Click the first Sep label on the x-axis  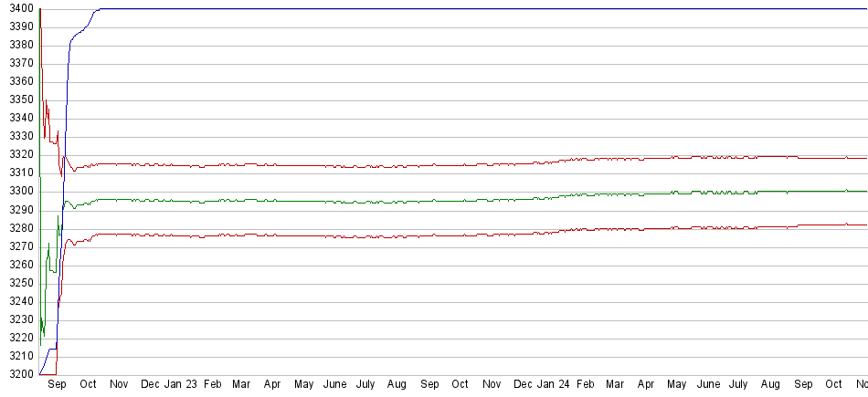pyautogui.click(x=57, y=385)
